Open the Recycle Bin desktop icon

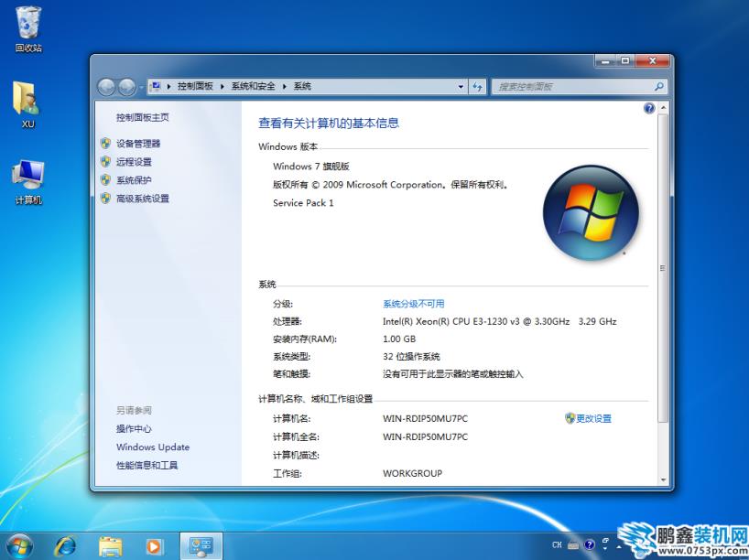tap(28, 28)
